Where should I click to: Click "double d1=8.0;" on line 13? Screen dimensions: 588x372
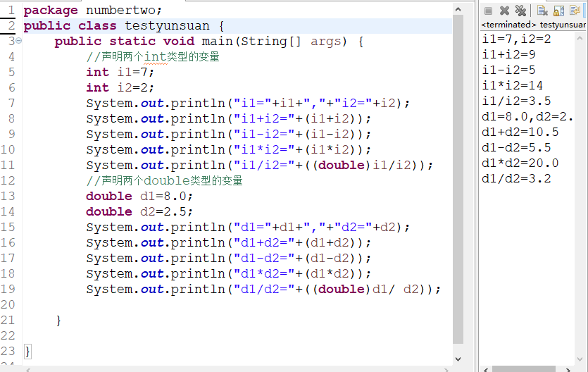pos(139,196)
